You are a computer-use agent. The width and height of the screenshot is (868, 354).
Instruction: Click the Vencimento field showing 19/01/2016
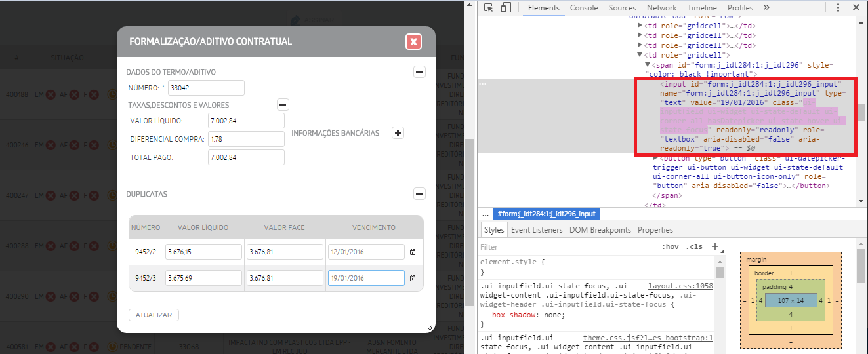tap(366, 278)
